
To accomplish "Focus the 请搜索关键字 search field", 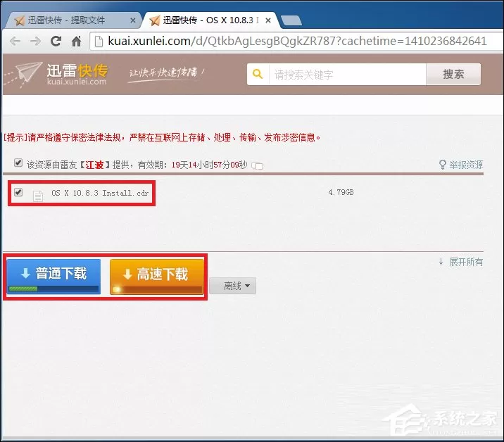I will pos(347,75).
